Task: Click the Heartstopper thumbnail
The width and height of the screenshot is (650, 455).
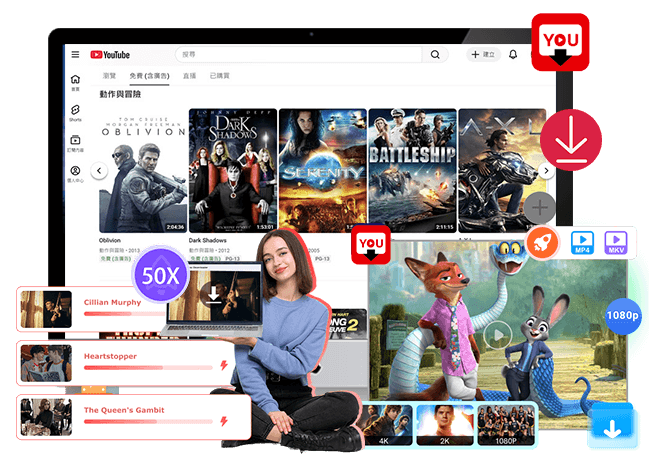Action: (46, 363)
